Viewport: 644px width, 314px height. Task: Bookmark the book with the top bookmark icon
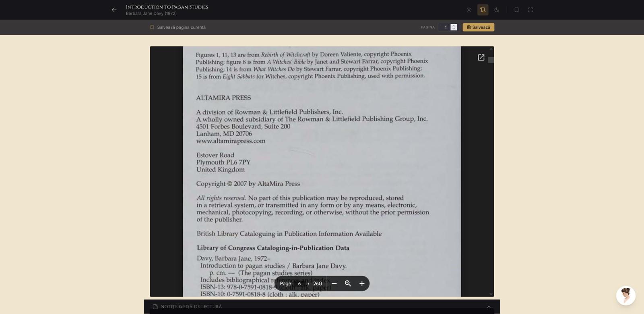pos(516,10)
